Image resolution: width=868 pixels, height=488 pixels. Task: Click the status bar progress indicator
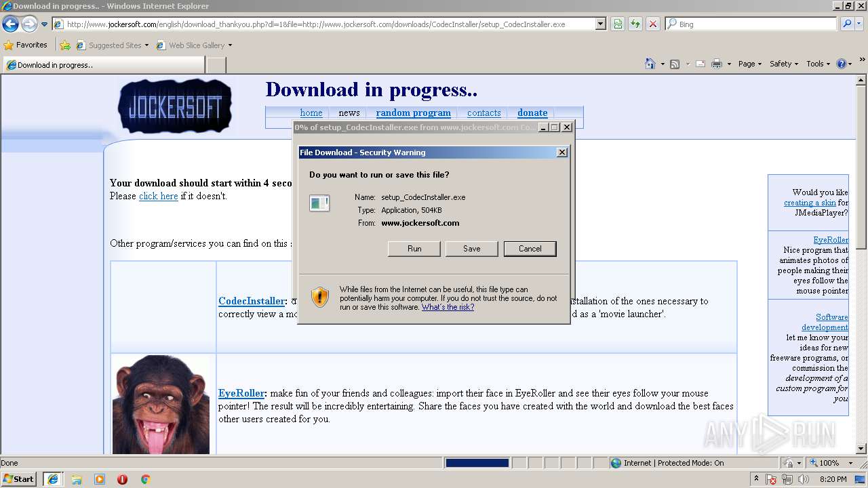tap(477, 463)
